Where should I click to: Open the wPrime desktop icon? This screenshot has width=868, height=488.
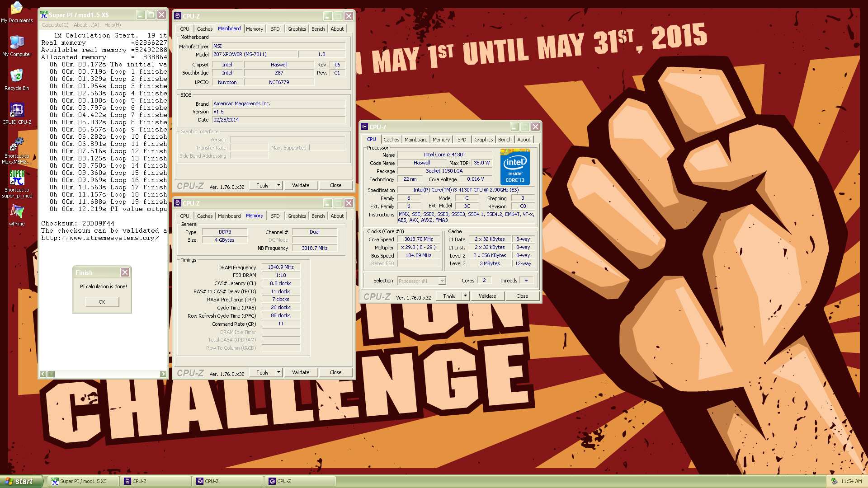(x=17, y=216)
